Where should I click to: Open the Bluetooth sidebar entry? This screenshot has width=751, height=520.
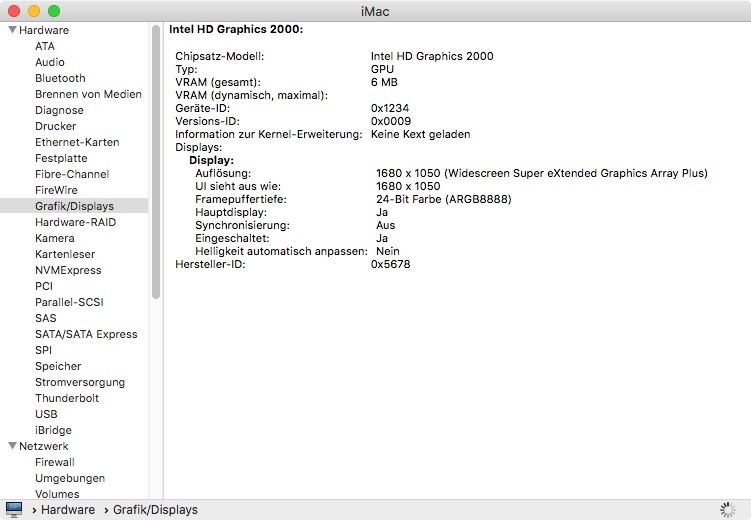click(60, 78)
